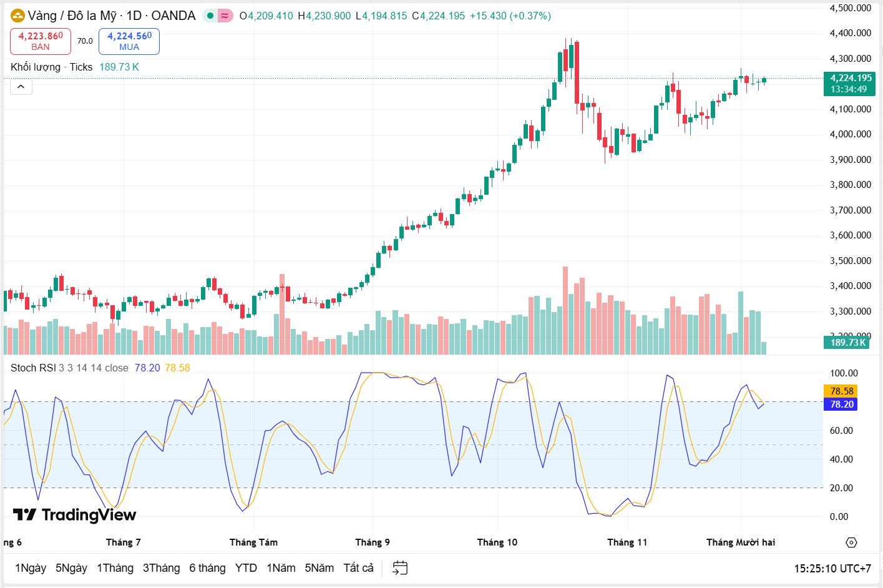Show all data with Tất cả
The image size is (883, 588).
click(358, 567)
